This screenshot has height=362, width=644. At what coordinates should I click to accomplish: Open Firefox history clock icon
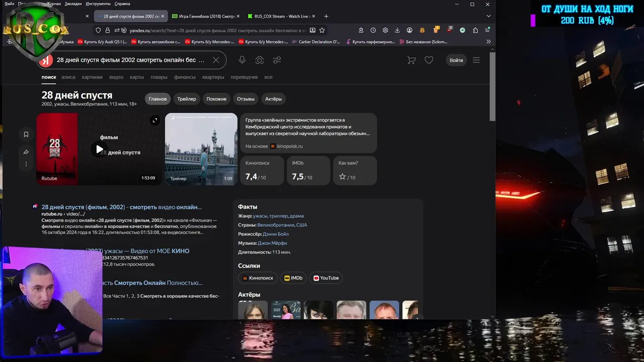[373, 30]
